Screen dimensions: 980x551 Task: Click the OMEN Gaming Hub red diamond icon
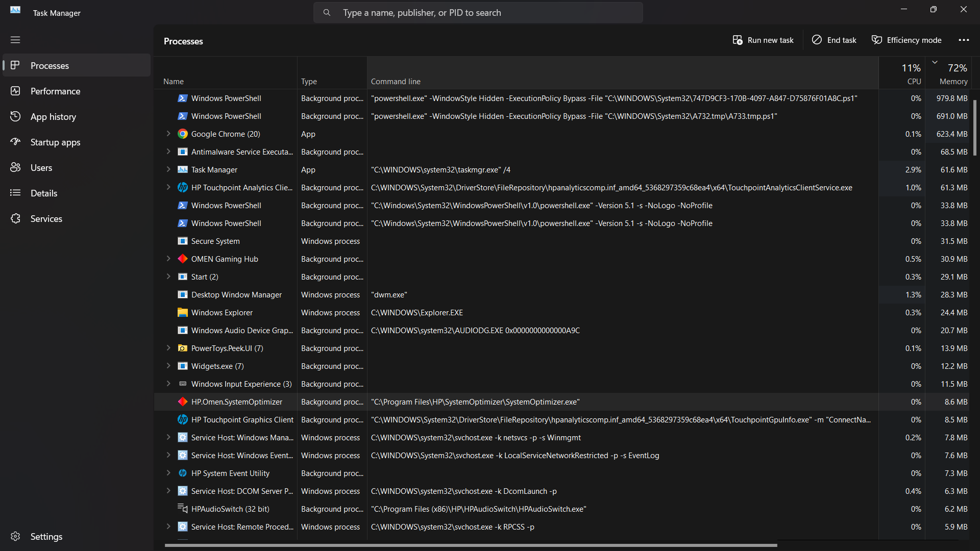(x=183, y=259)
